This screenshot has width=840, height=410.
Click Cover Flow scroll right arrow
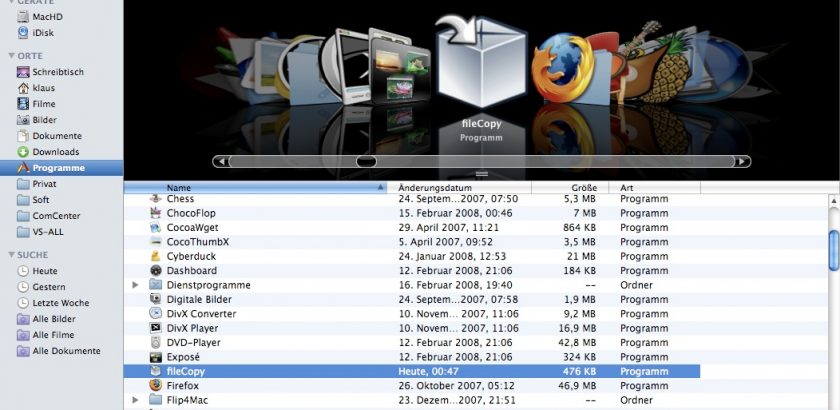[x=742, y=161]
